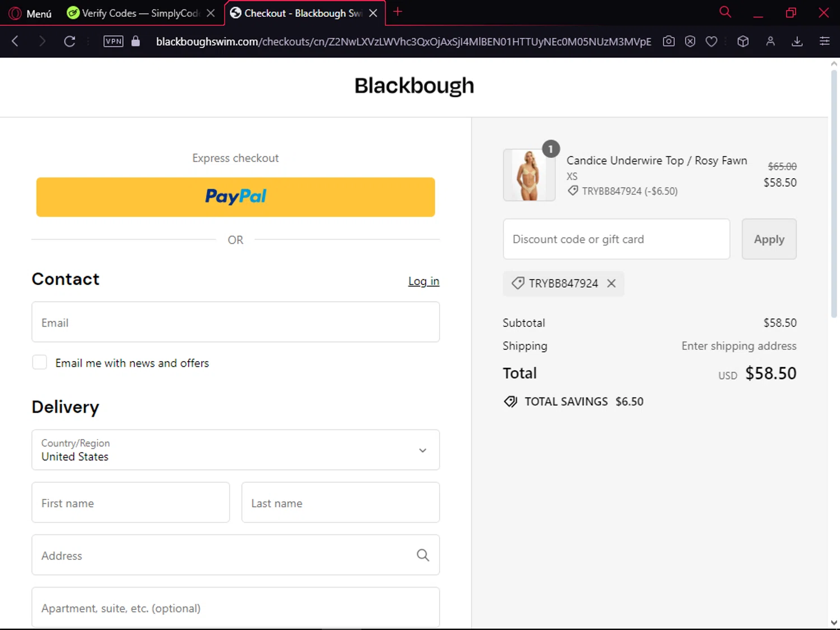
Task: Open the downloads icon
Action: pyautogui.click(x=797, y=41)
